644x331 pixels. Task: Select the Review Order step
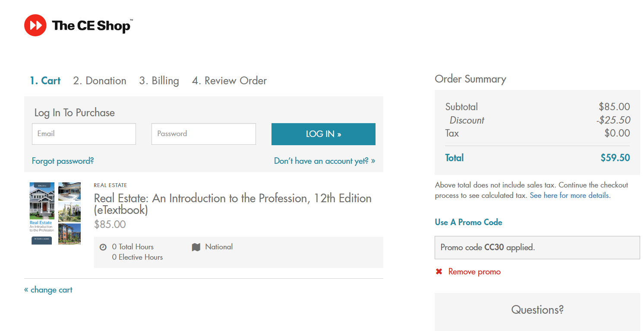tap(229, 80)
